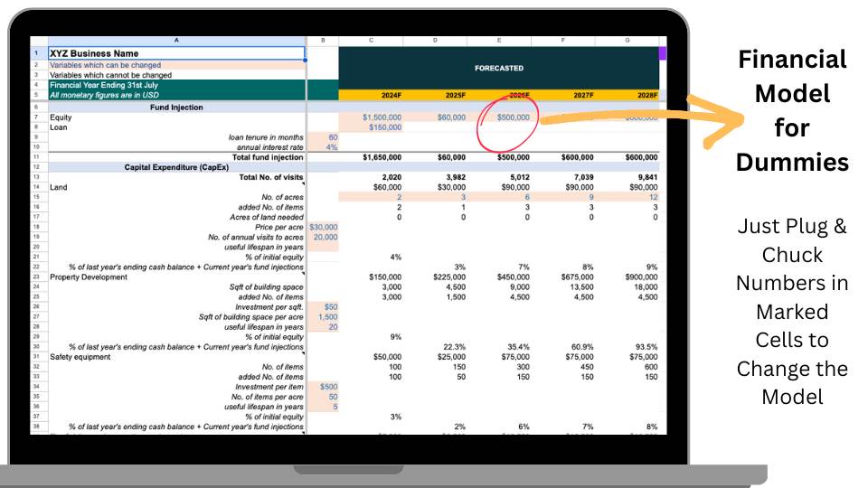Select annual visits to acres value 20,000
868x488 pixels.
click(x=325, y=237)
